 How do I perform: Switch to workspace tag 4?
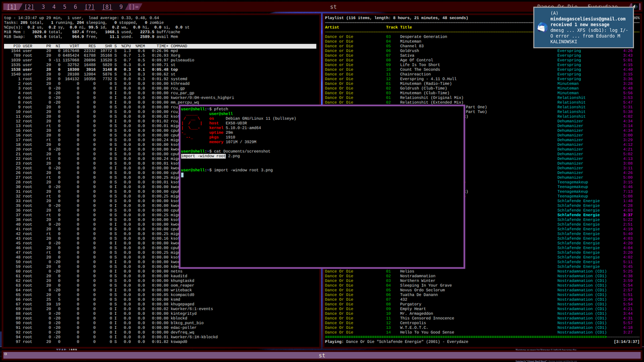pos(54,7)
